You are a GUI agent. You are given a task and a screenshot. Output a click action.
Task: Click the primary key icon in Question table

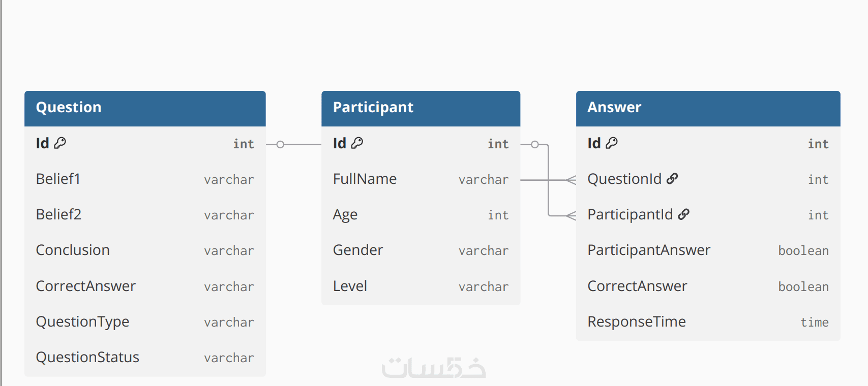point(60,143)
